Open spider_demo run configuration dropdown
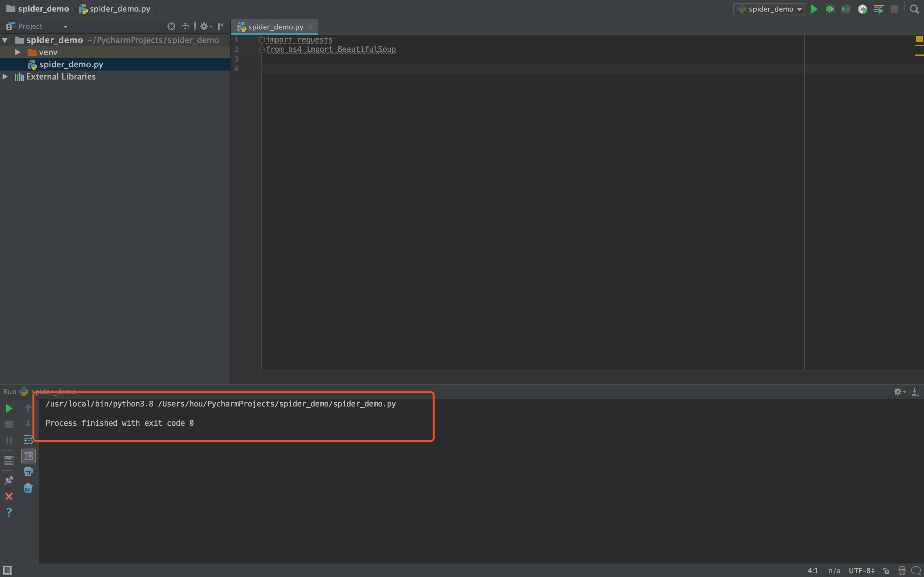The image size is (924, 577). [769, 9]
